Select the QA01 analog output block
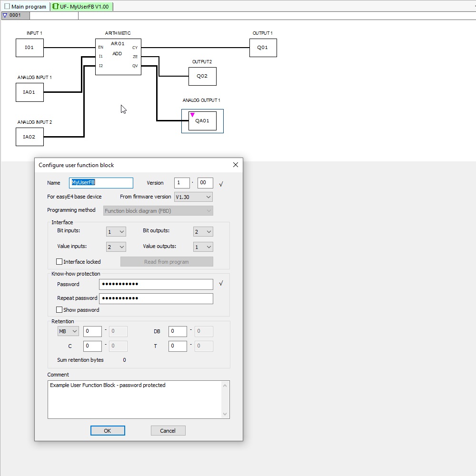 202,121
